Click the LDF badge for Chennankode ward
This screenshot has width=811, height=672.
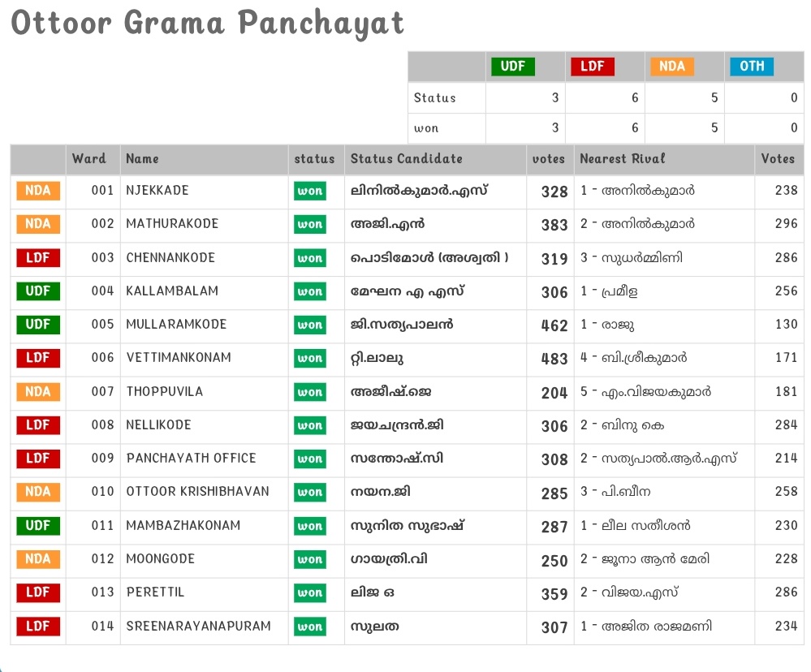pyautogui.click(x=37, y=258)
